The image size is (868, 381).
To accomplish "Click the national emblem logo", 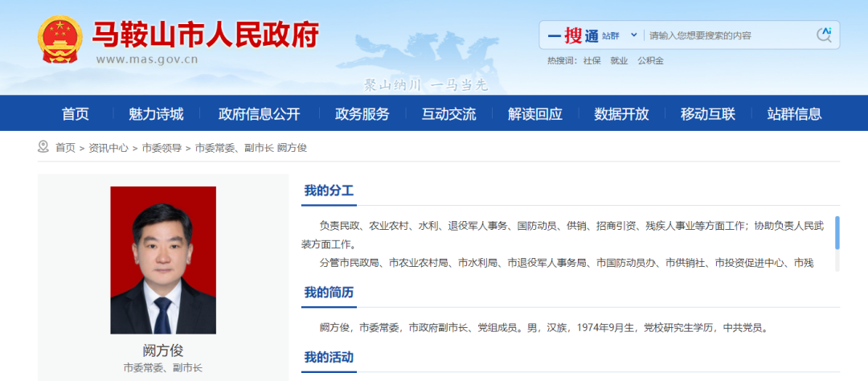I will coord(59,39).
